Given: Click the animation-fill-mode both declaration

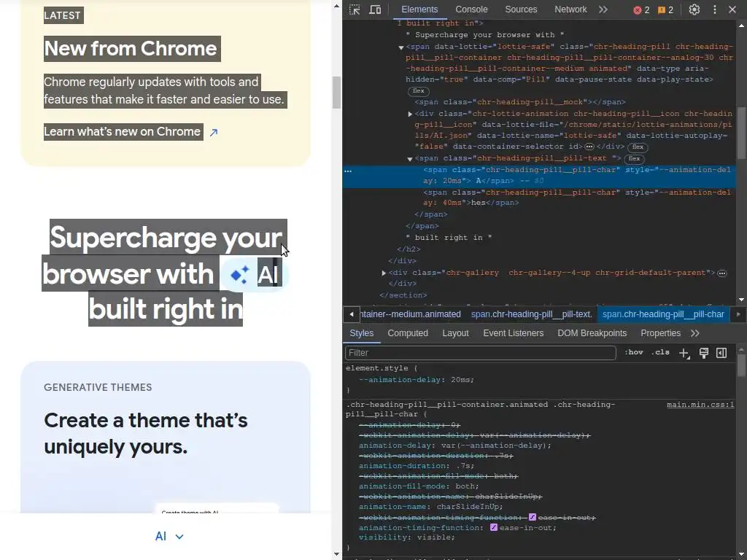Looking at the screenshot, I should point(419,486).
